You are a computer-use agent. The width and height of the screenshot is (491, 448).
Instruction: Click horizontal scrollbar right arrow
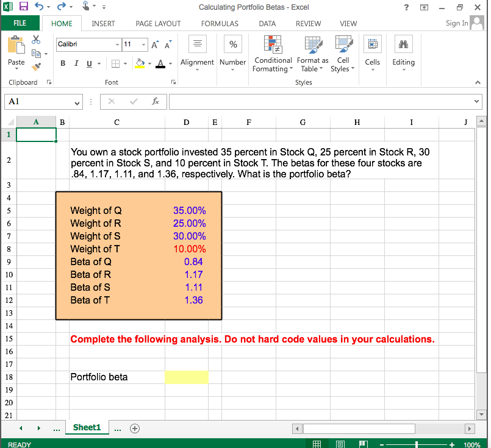pos(469,428)
